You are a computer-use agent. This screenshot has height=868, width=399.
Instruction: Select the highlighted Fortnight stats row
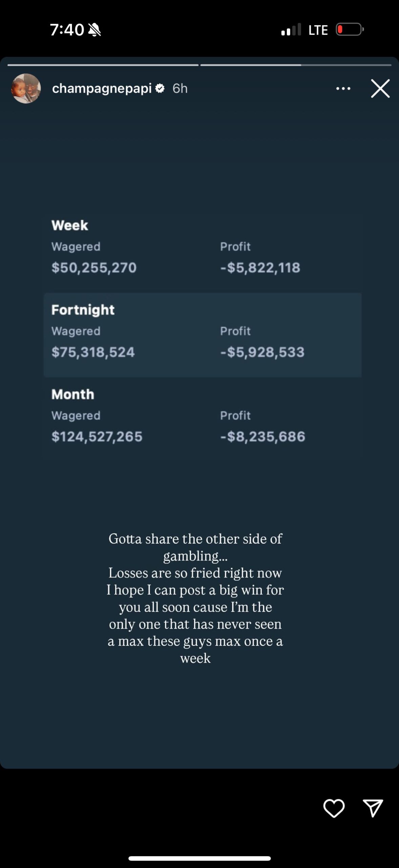pyautogui.click(x=202, y=335)
